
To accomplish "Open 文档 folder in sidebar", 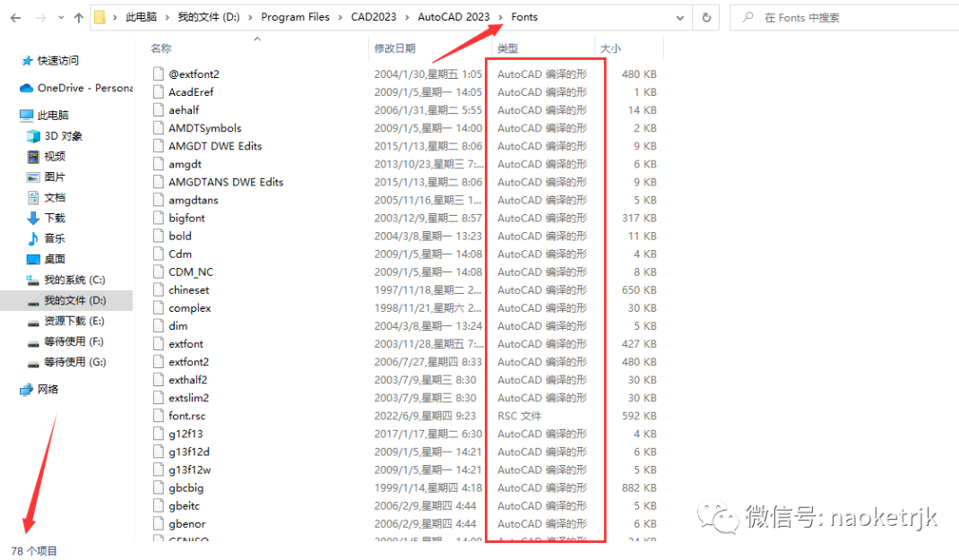I will [x=55, y=197].
